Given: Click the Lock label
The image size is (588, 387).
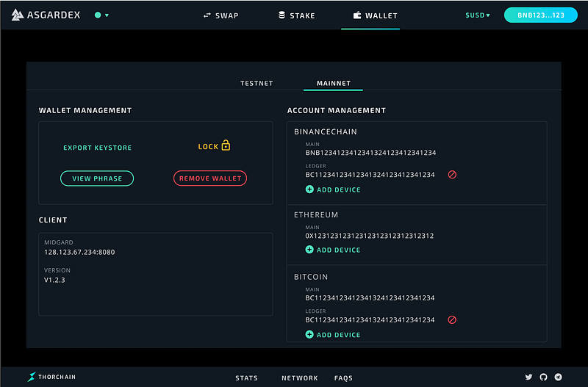Looking at the screenshot, I should (x=208, y=146).
